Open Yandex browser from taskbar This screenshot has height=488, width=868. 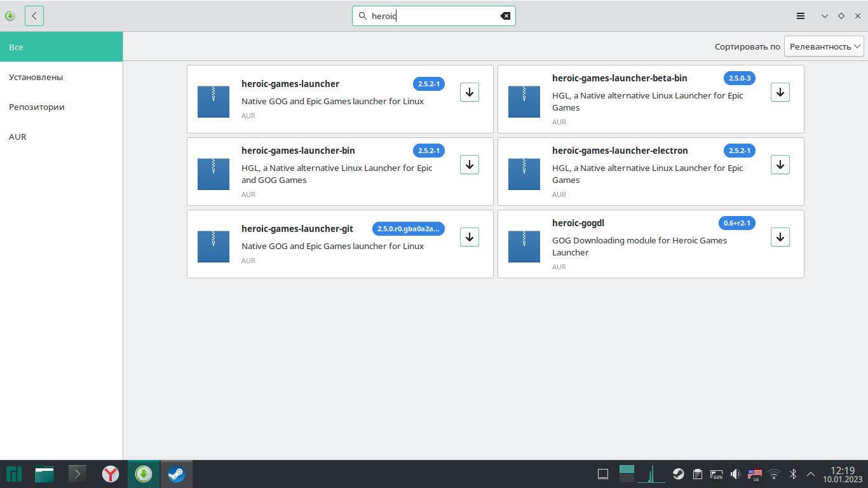[x=111, y=474]
